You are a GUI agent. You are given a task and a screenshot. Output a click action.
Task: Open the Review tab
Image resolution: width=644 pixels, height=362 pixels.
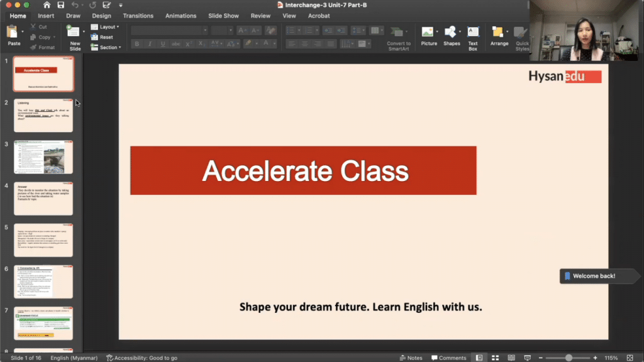(260, 16)
